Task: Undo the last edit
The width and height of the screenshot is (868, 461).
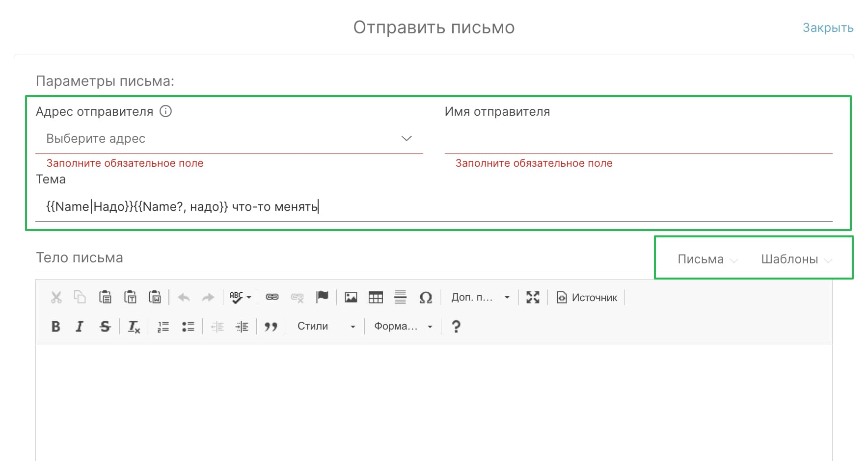Action: click(184, 297)
